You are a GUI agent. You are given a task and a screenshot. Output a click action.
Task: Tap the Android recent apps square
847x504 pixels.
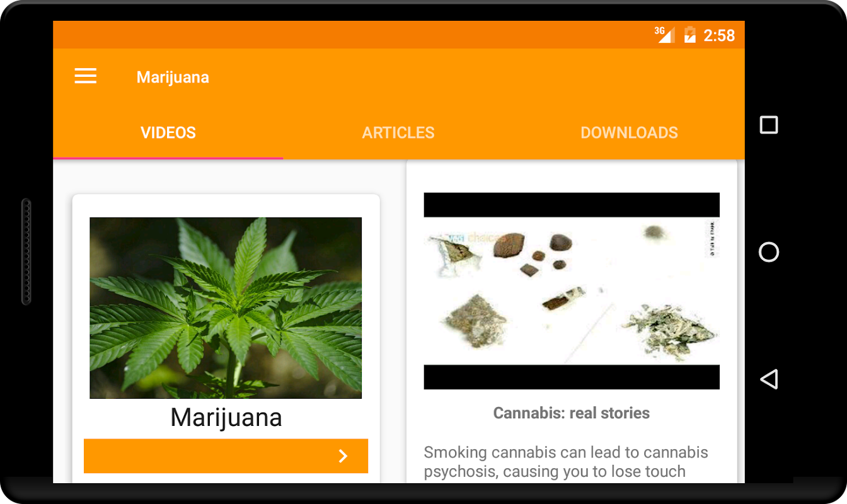769,125
